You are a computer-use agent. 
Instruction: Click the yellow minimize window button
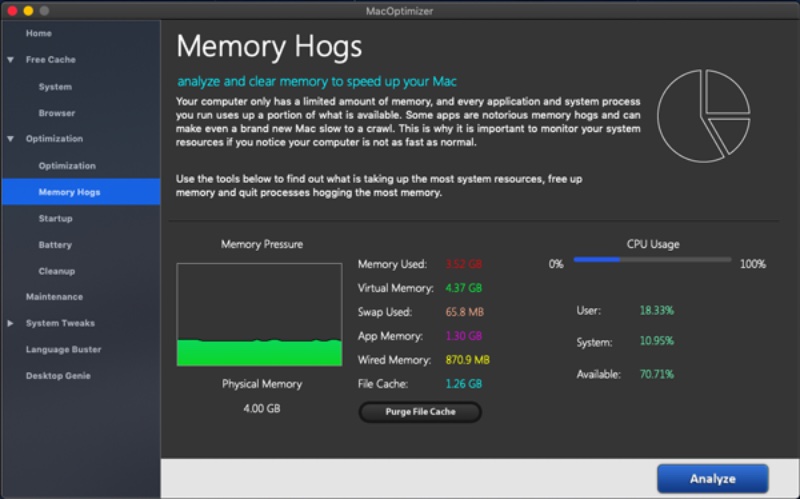point(28,10)
